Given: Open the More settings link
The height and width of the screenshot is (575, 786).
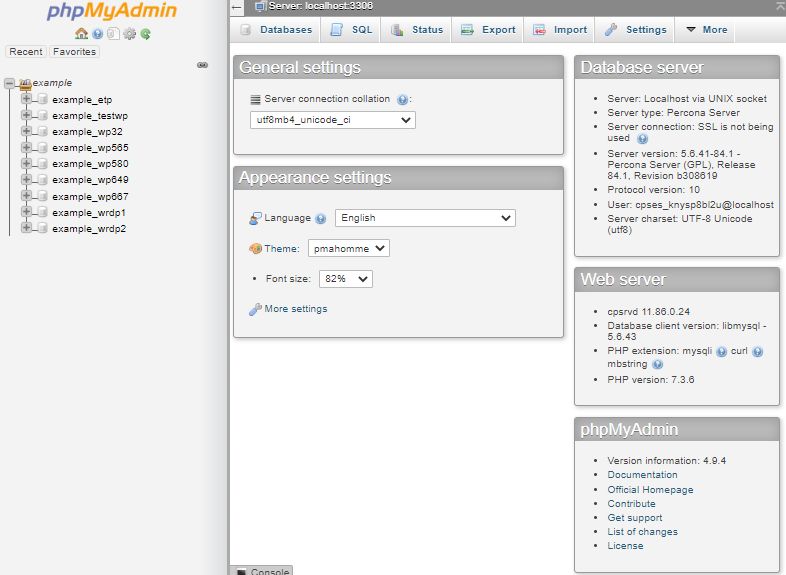Looking at the screenshot, I should click(296, 309).
